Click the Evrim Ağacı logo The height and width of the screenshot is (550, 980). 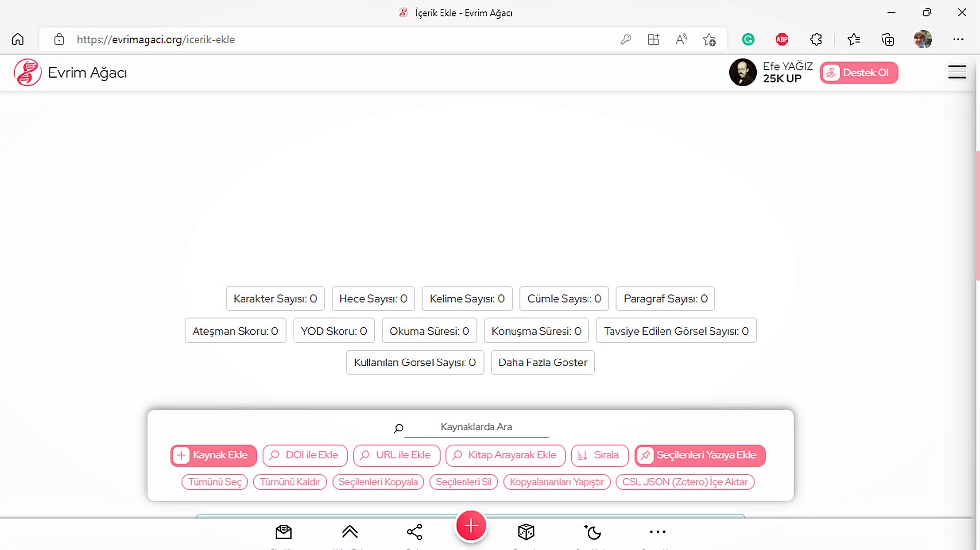27,72
